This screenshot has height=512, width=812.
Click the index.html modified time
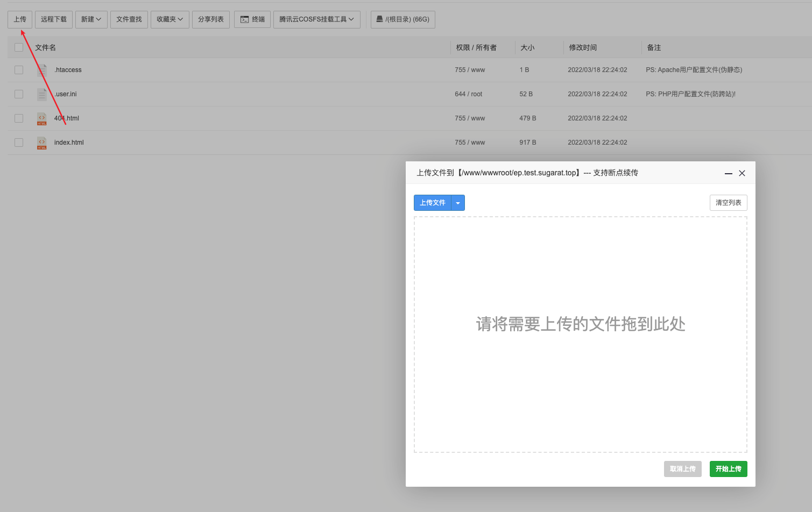[x=597, y=143]
